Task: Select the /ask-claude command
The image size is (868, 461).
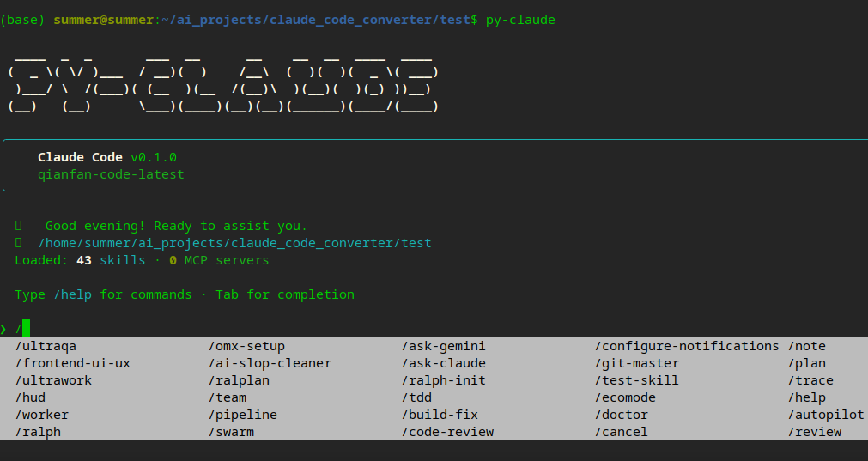Action: pos(444,363)
